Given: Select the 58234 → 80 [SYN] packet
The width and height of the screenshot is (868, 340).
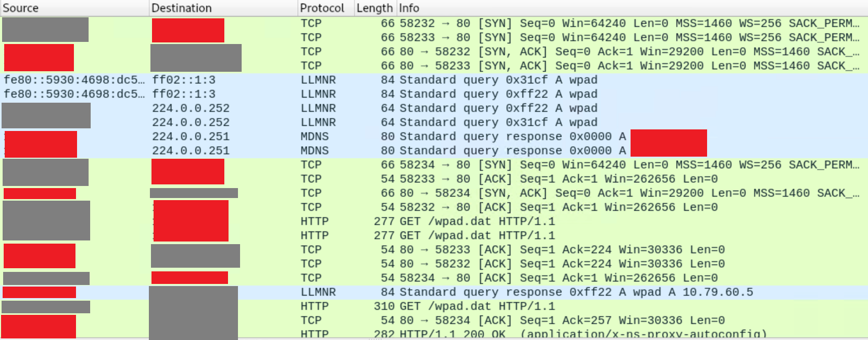Looking at the screenshot, I should 524,165.
